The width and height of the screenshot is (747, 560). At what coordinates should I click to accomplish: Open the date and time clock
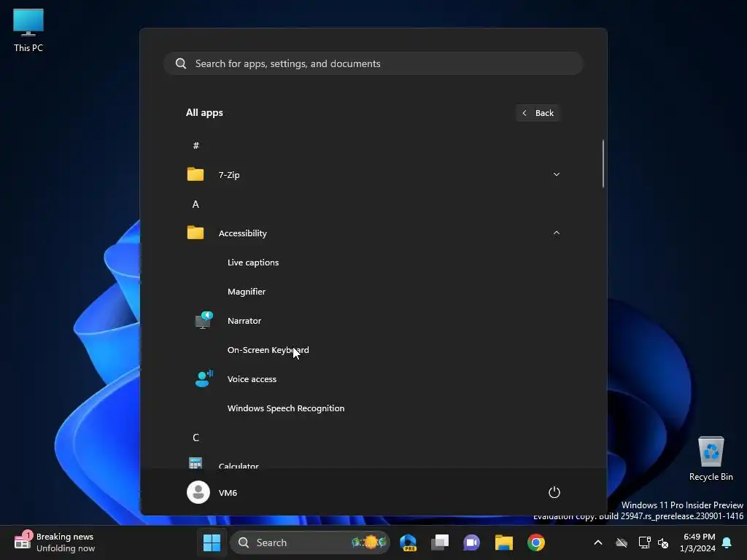pyautogui.click(x=697, y=542)
